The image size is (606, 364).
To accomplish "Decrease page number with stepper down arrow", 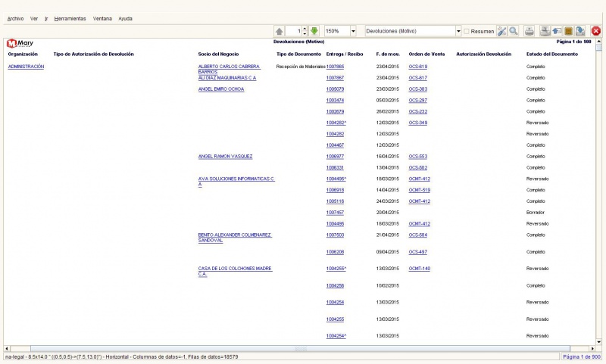I will (x=305, y=33).
